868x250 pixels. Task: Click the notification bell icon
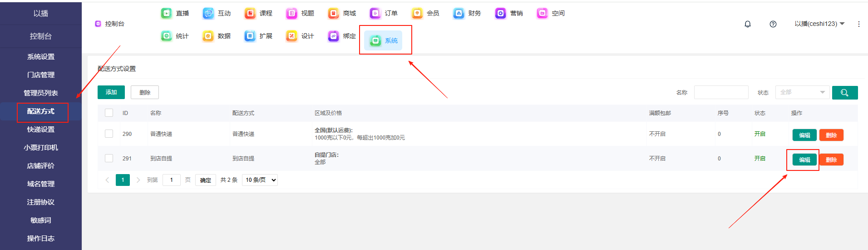(748, 24)
